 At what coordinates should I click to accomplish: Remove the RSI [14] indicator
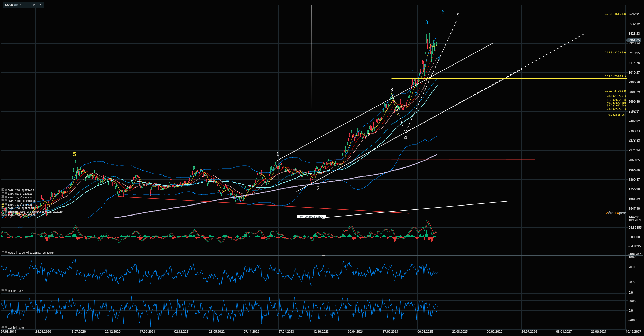pos(6,291)
